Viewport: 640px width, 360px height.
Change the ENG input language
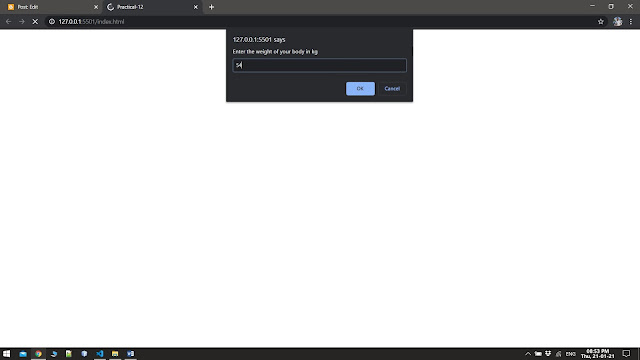[x=571, y=354]
